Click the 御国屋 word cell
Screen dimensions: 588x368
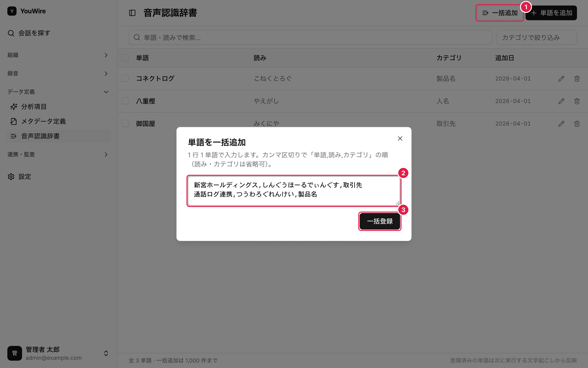point(146,124)
